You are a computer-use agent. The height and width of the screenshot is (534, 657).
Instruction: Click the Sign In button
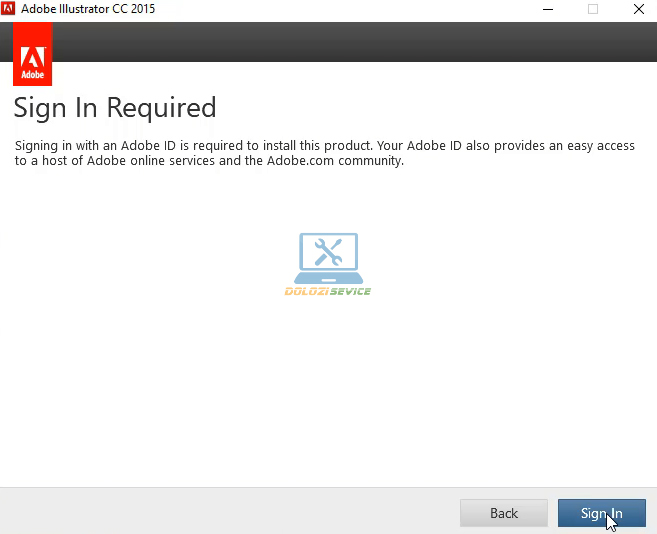coord(601,513)
